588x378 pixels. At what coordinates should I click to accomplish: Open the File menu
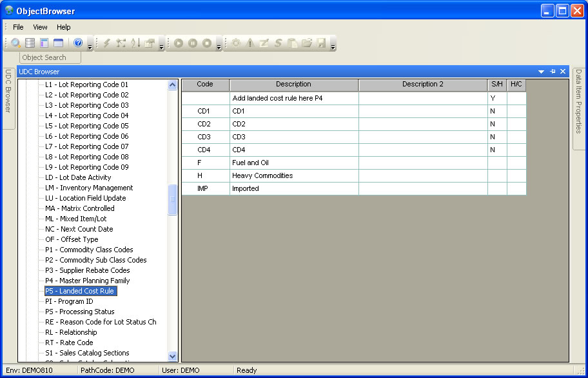[x=18, y=27]
